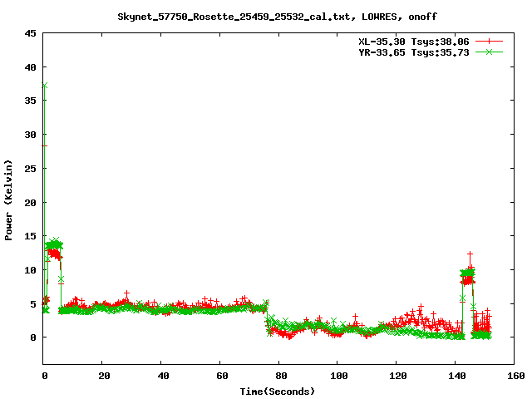The width and height of the screenshot is (532, 399).
Task: Click the x-axis tick label 20
Action: coord(104,376)
